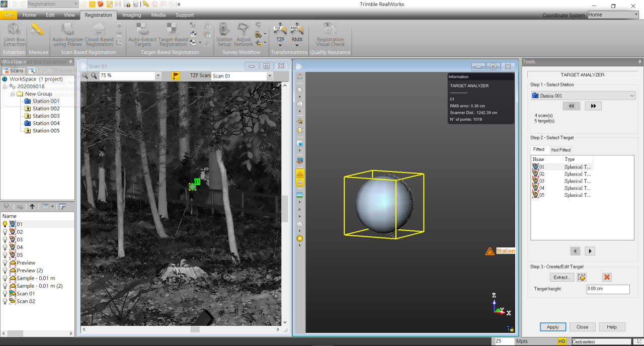Screen dimensions: 644x346
Task: Select the Measure ruler tool
Action: click(38, 29)
